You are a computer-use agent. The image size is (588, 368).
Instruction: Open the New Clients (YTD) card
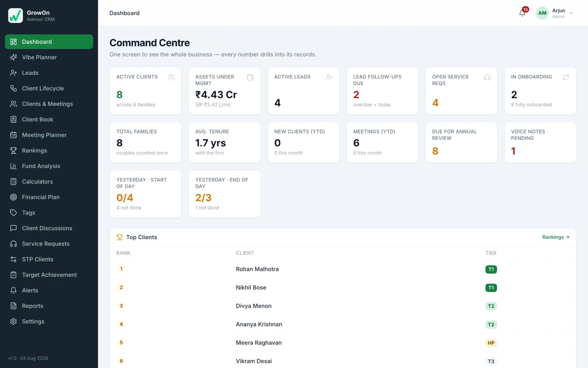point(304,142)
